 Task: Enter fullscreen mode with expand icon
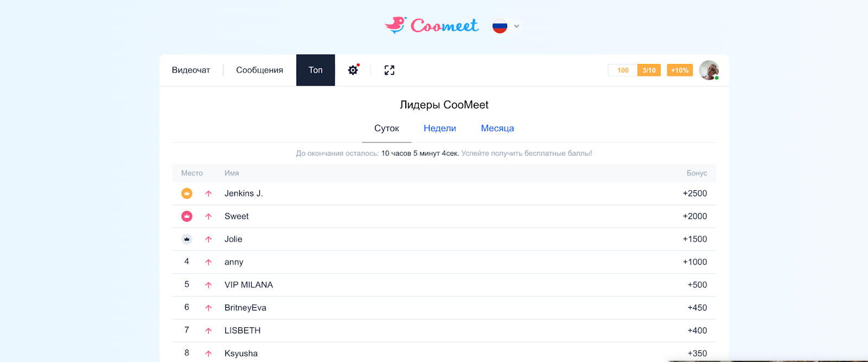390,70
